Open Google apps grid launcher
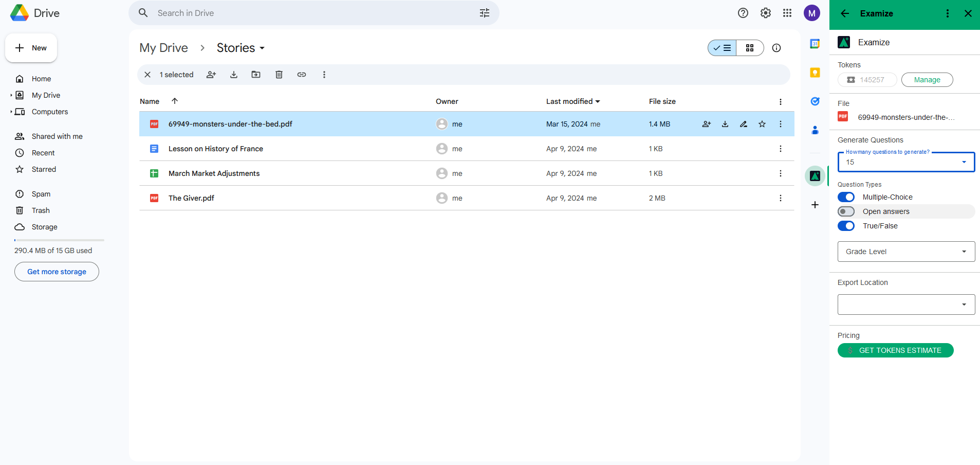The width and height of the screenshot is (980, 465). point(787,13)
